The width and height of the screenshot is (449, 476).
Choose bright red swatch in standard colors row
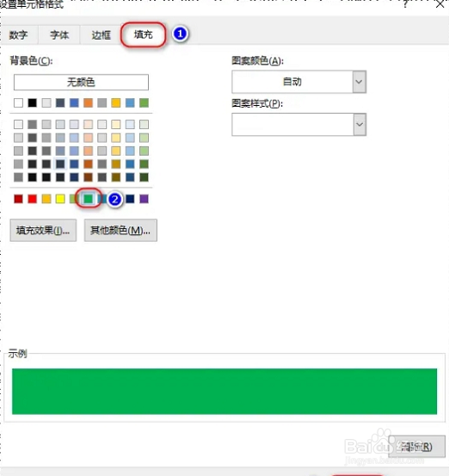click(33, 199)
